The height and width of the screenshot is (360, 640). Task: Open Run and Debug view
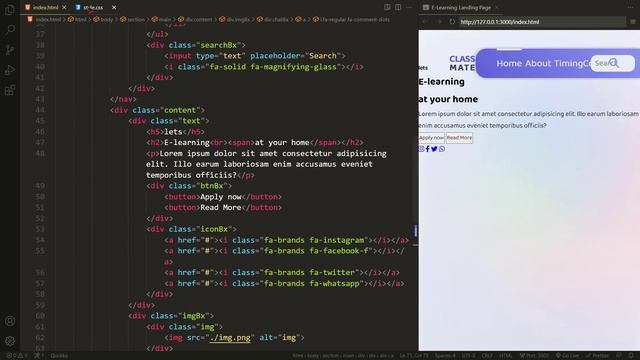[x=10, y=70]
